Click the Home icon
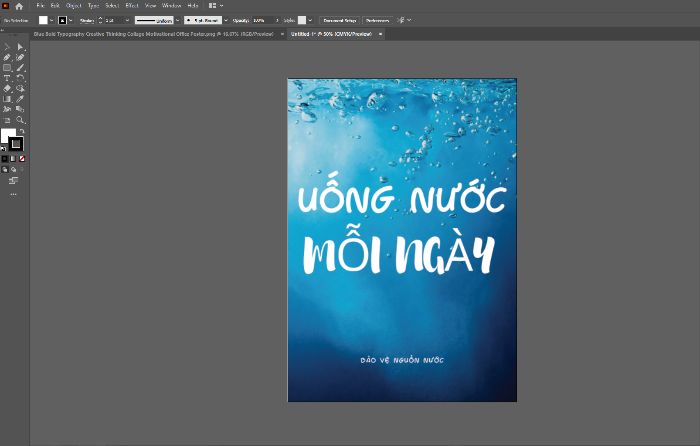This screenshot has width=700, height=446. 19,6
